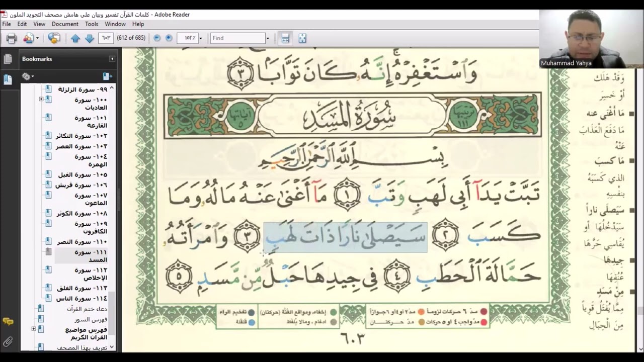
Task: Open bookmark دعاء ختم القرآن
Action: point(87,309)
